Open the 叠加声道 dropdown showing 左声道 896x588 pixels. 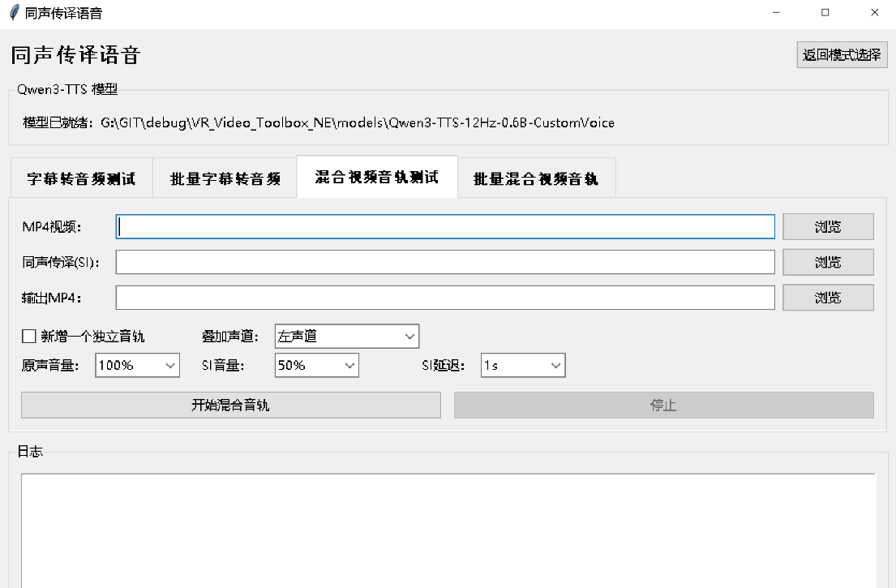[347, 336]
